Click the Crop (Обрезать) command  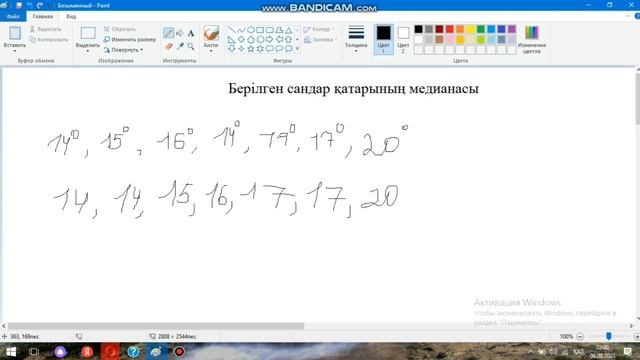(x=120, y=29)
